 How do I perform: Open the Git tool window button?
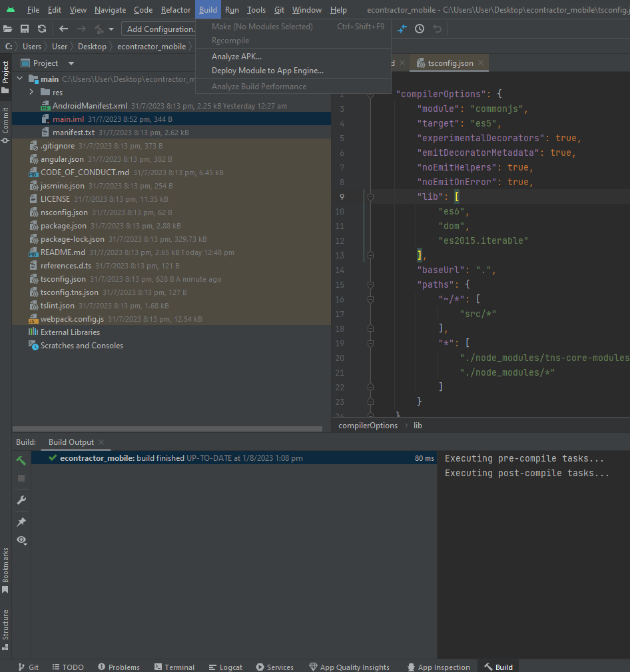[28, 667]
